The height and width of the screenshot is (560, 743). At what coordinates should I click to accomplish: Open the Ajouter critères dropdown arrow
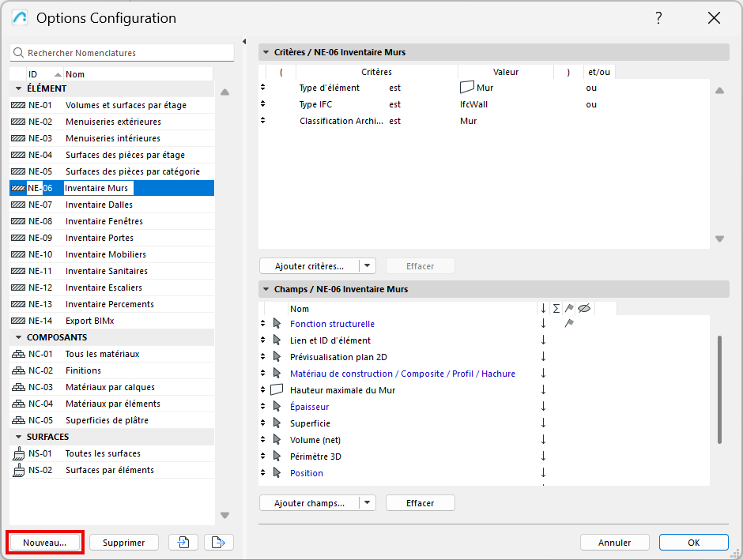[368, 266]
